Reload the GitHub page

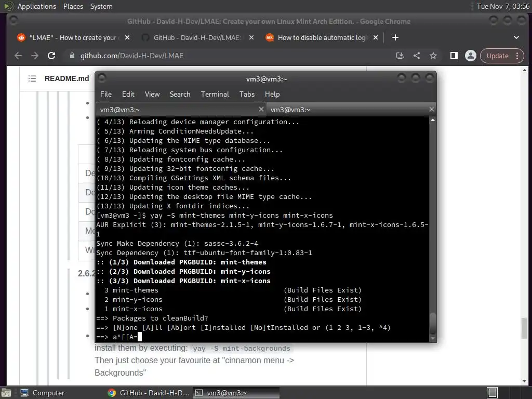(x=51, y=56)
